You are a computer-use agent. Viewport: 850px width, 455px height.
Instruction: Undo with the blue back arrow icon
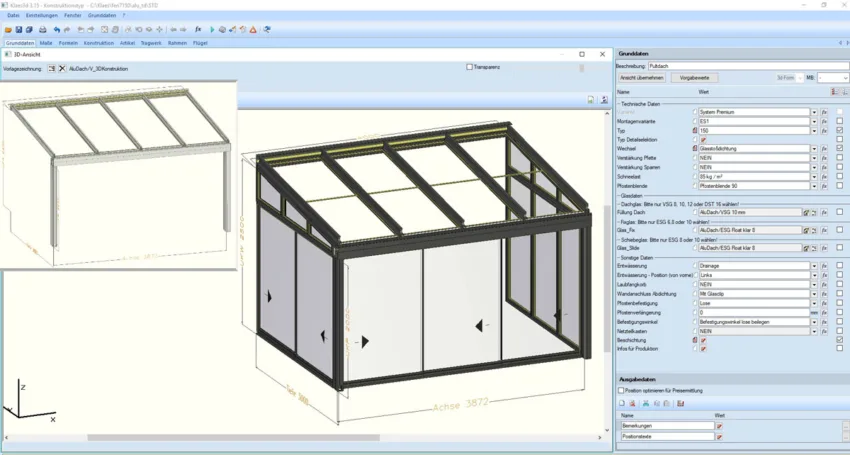[x=56, y=30]
